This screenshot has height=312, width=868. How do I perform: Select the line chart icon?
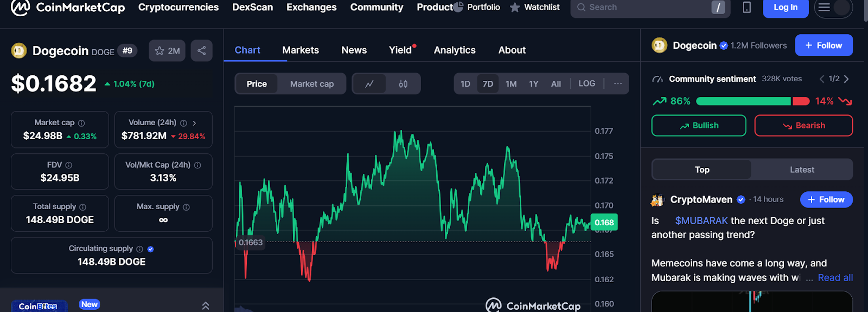[x=369, y=84]
